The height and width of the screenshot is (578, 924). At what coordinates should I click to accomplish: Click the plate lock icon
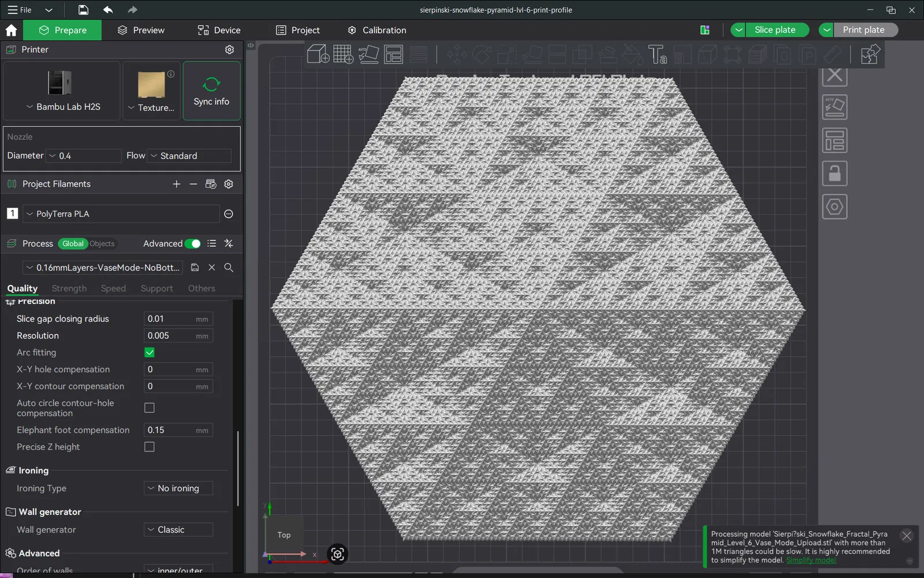(x=834, y=173)
